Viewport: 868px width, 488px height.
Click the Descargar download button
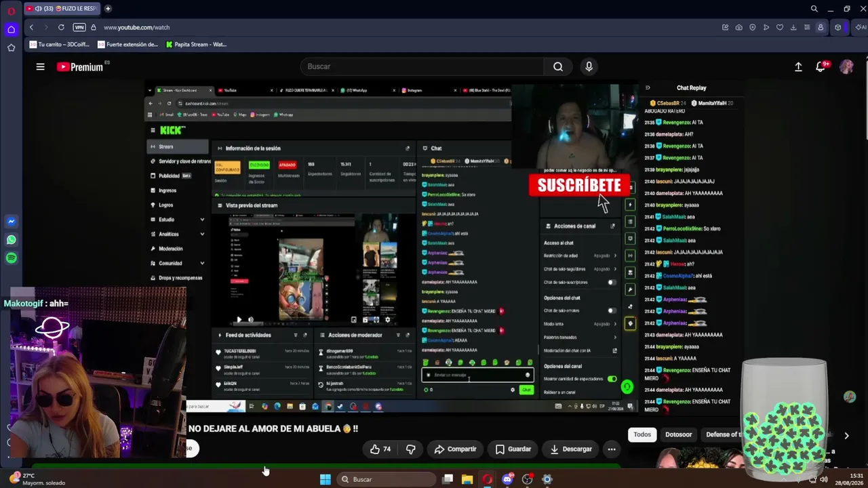coord(571,449)
